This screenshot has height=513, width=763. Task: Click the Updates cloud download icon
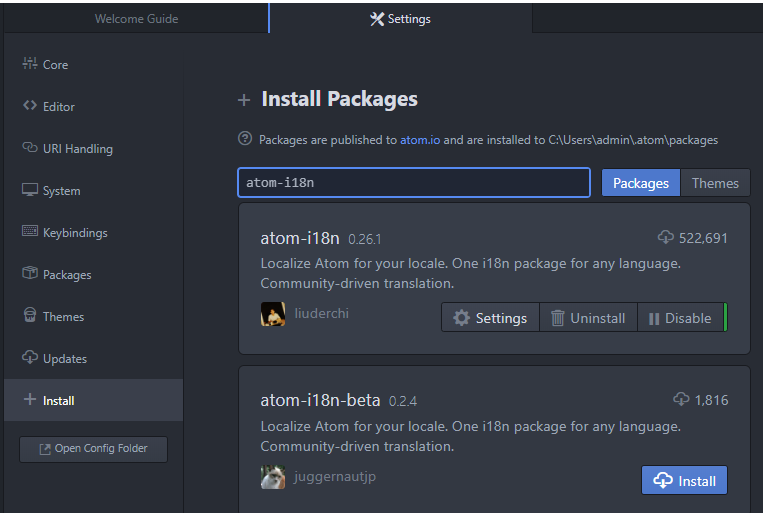(x=30, y=357)
